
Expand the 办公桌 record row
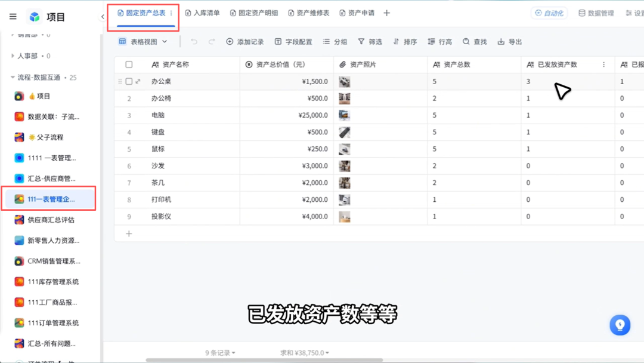(x=138, y=81)
